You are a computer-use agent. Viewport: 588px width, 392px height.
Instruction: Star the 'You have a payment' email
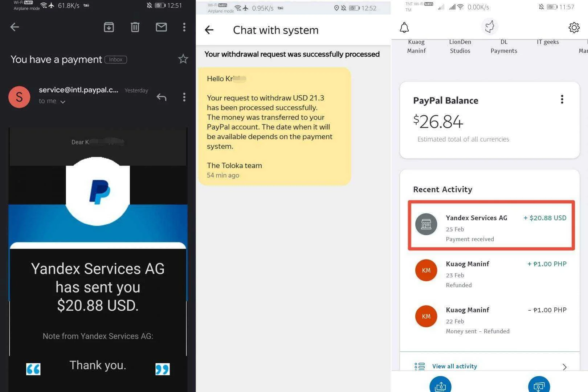coord(183,59)
